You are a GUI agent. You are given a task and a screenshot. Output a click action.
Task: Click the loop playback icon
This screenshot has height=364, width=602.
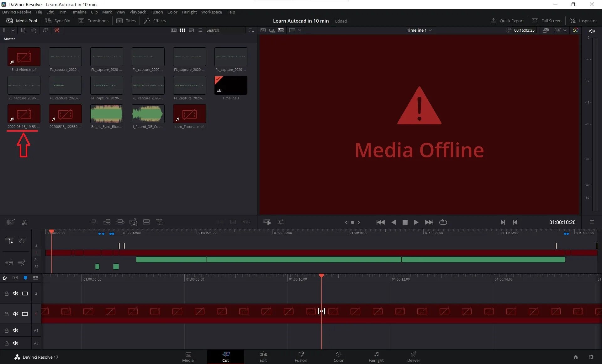(443, 222)
